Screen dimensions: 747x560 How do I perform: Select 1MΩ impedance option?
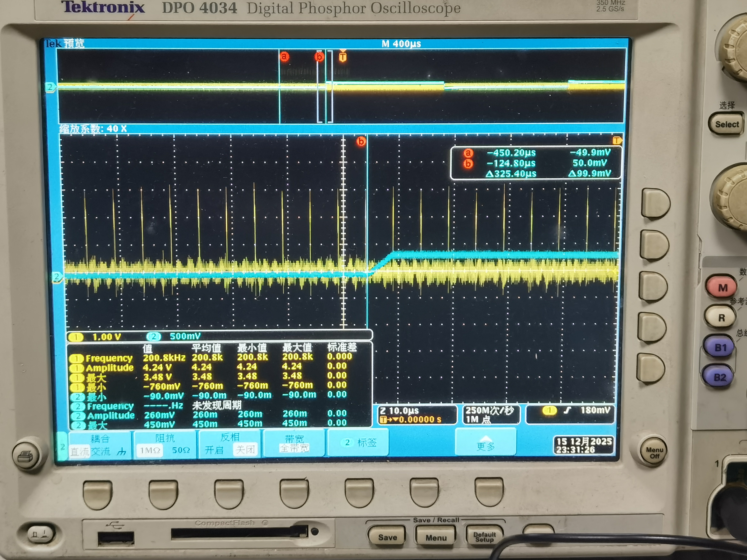tap(150, 450)
